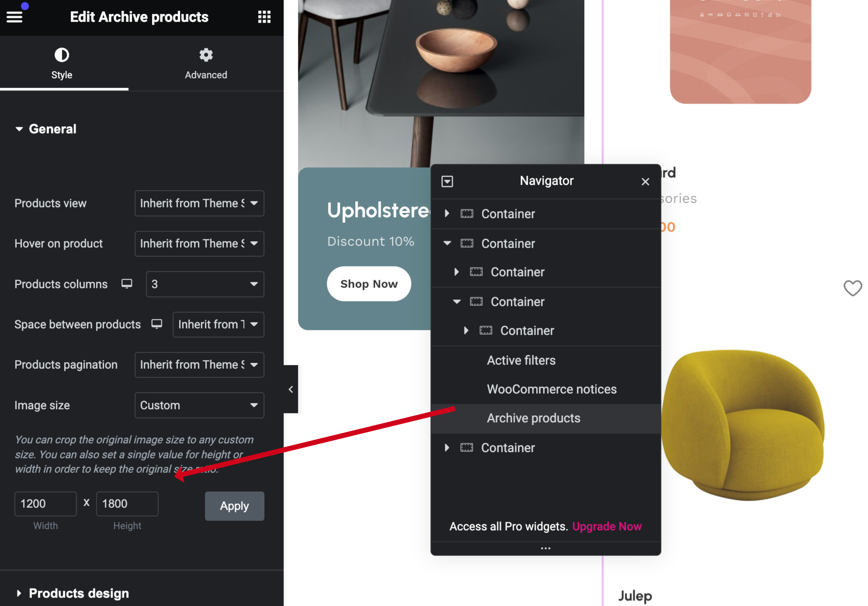Click the icon of the last Container in the Navigator
This screenshot has width=868, height=606.
467,448
